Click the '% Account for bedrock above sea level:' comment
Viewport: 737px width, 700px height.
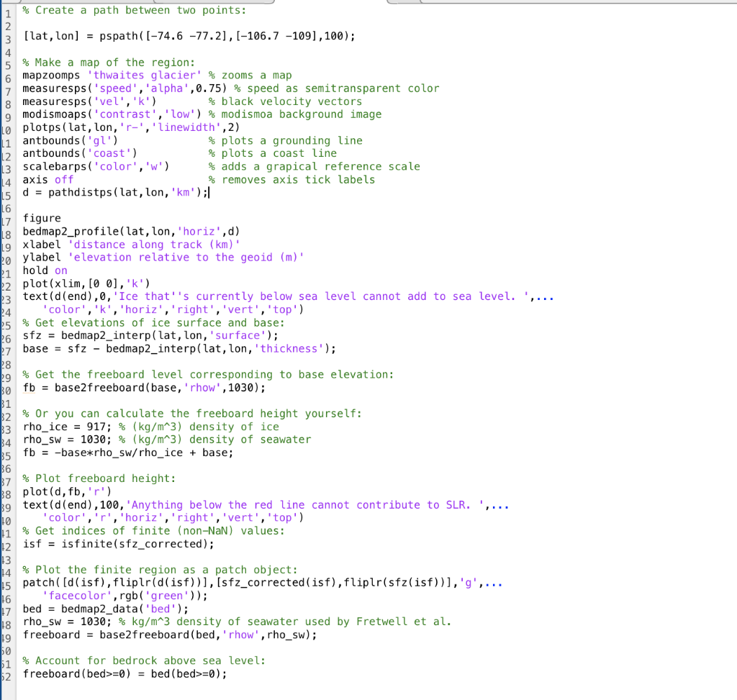[x=144, y=660]
